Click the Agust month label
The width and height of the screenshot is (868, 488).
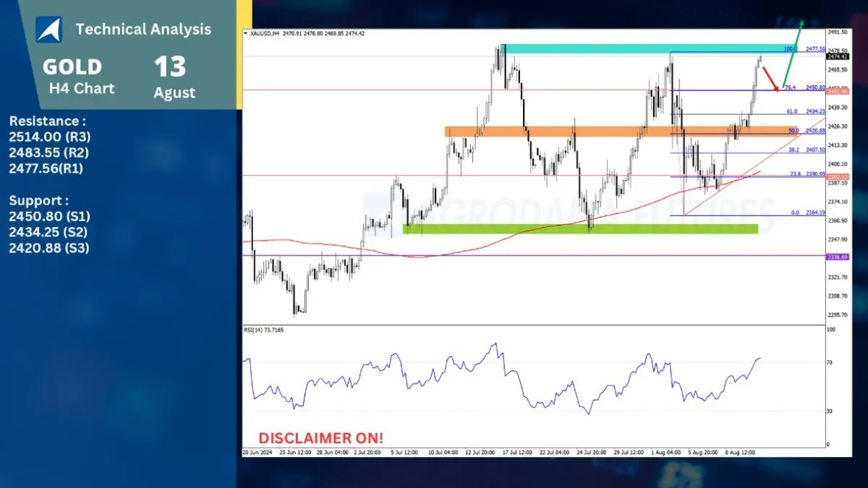coord(174,93)
